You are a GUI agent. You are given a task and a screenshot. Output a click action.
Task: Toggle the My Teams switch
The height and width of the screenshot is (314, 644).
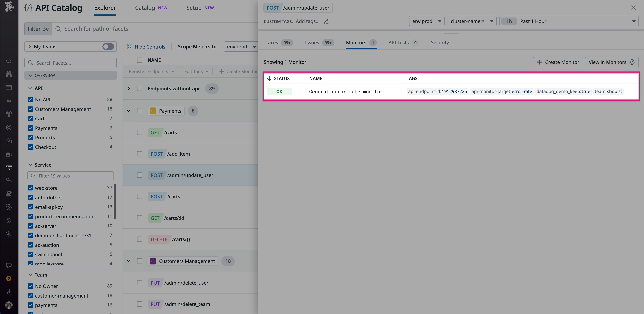108,47
